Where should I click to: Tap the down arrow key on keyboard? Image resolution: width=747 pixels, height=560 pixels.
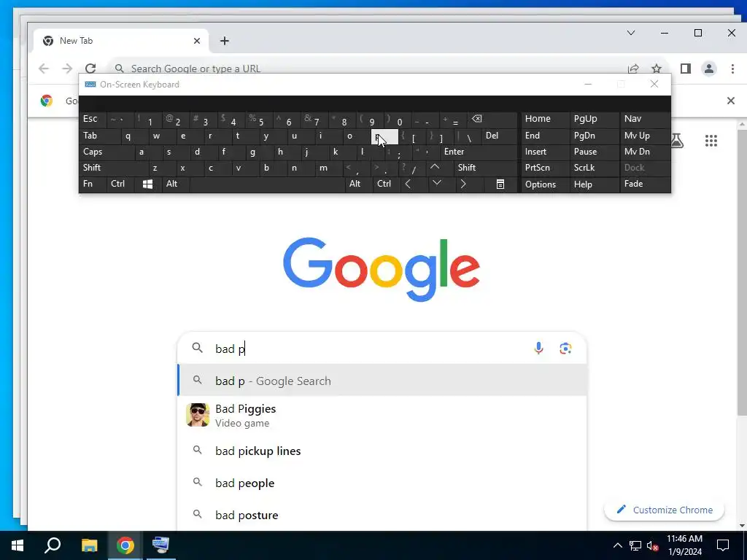click(x=437, y=183)
